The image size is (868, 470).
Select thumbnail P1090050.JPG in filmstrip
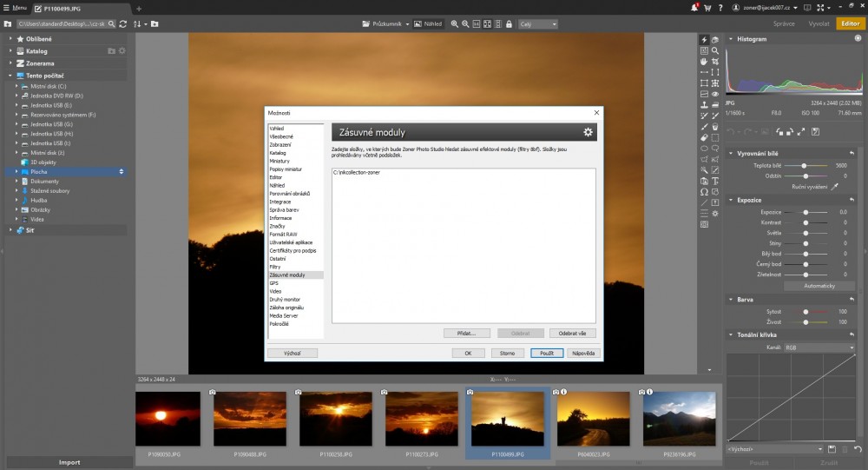click(x=168, y=419)
